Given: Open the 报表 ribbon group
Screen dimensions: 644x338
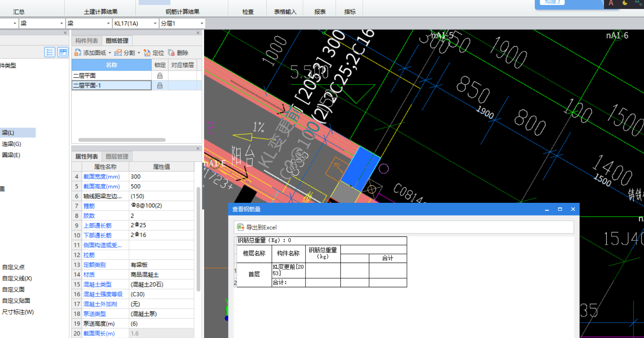Looking at the screenshot, I should pyautogui.click(x=320, y=12).
